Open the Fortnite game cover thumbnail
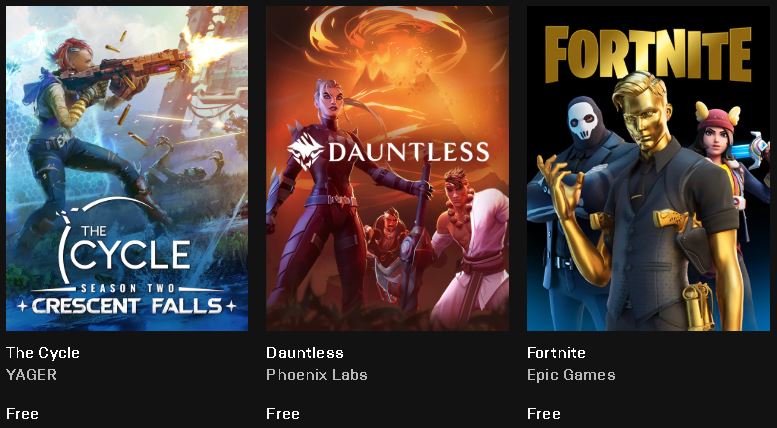Screen dimensions: 777x428 pos(648,168)
